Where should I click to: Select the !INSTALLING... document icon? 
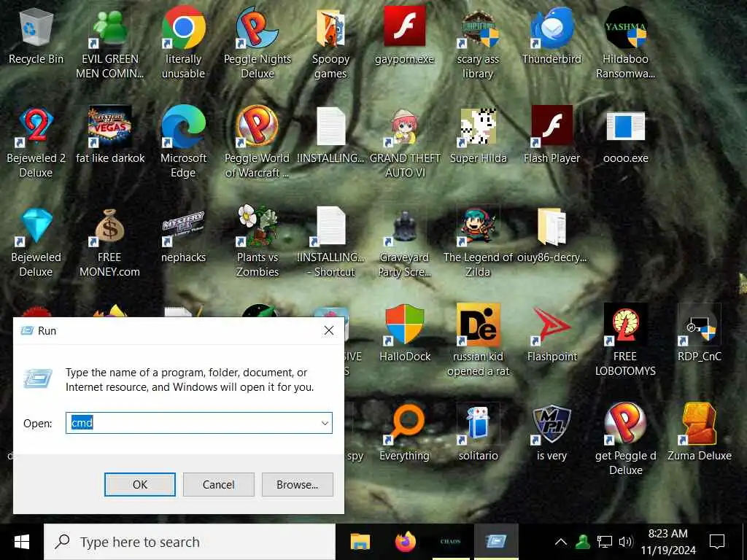coord(330,128)
